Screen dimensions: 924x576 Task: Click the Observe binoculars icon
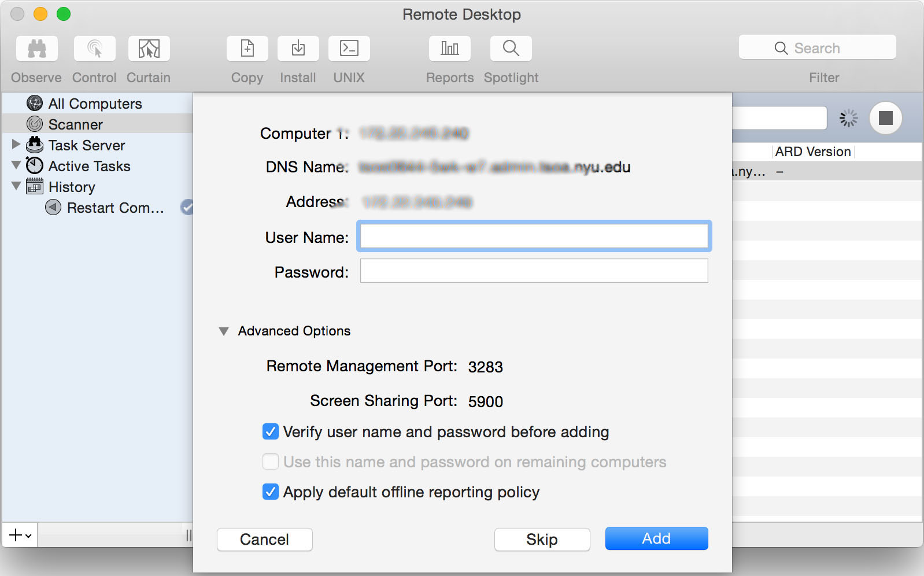click(x=37, y=49)
